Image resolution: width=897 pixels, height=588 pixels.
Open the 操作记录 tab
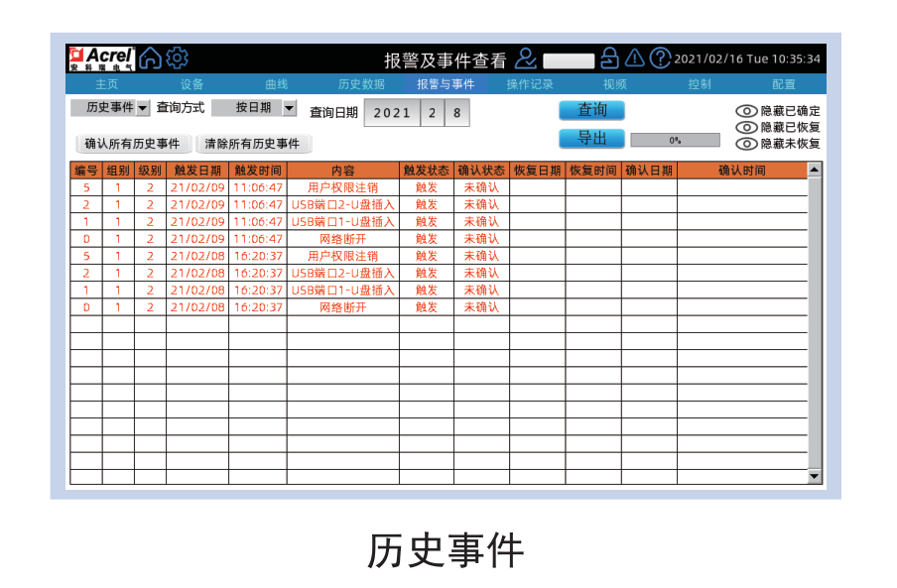[x=530, y=84]
